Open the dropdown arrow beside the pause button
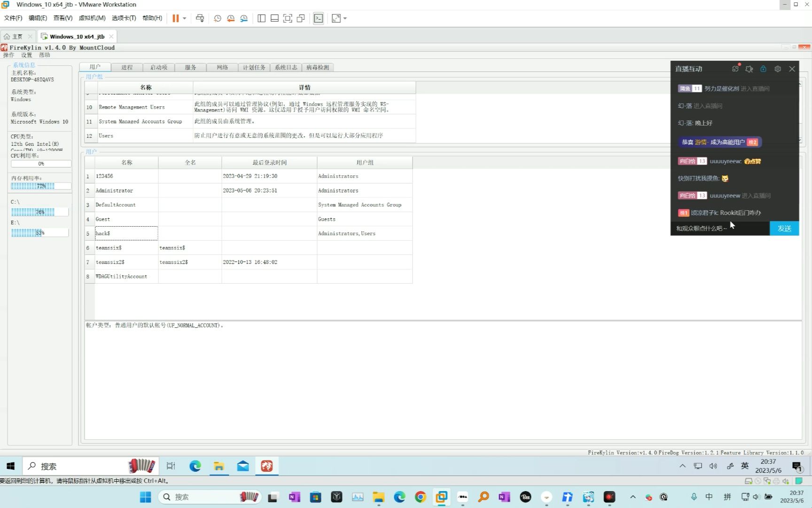 coord(184,18)
